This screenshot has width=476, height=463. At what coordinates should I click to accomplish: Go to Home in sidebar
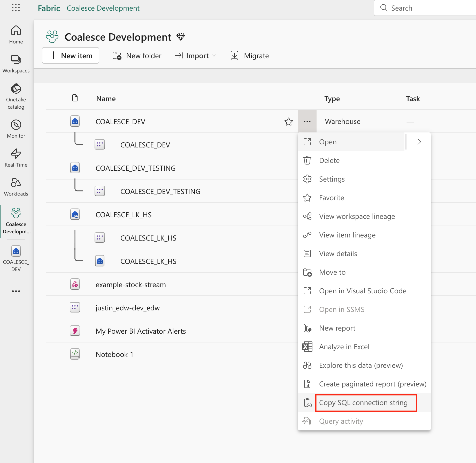click(16, 35)
